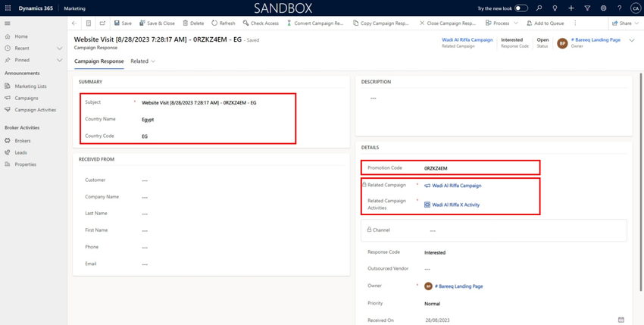Open the settings gear icon
Viewport: 644px width, 325px height.
coord(603,8)
